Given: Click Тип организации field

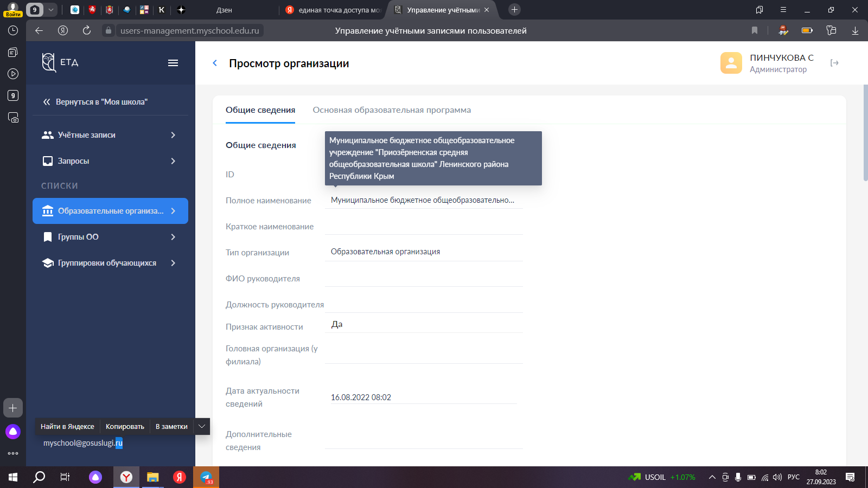Looking at the screenshot, I should [x=424, y=252].
